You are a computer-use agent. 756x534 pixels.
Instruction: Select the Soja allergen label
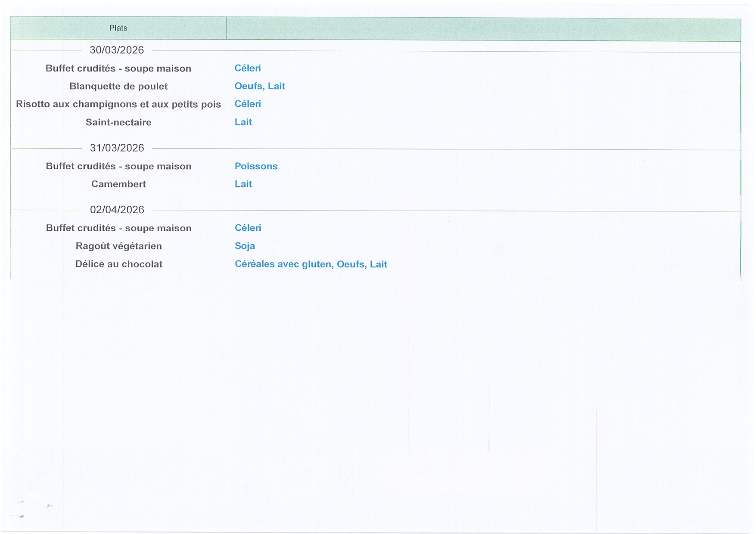click(x=245, y=246)
